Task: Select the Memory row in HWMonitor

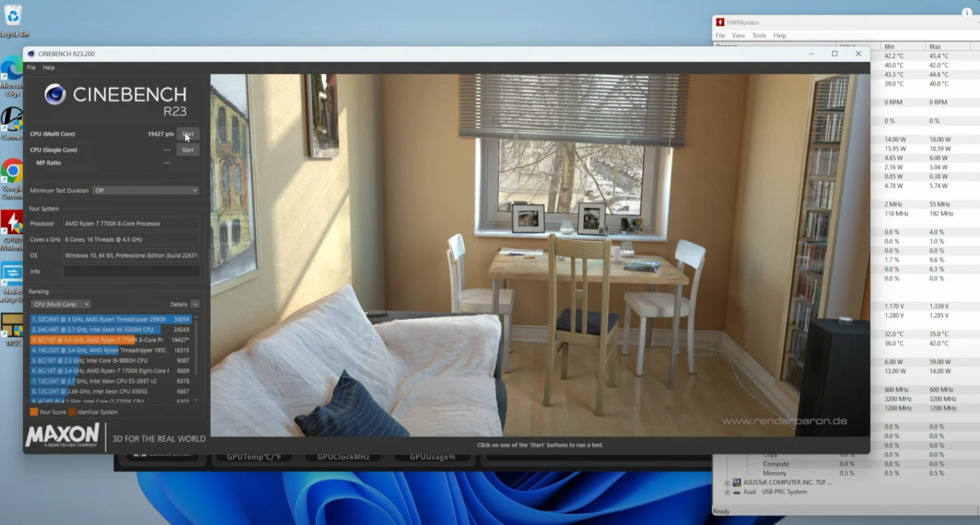Action: pyautogui.click(x=775, y=473)
